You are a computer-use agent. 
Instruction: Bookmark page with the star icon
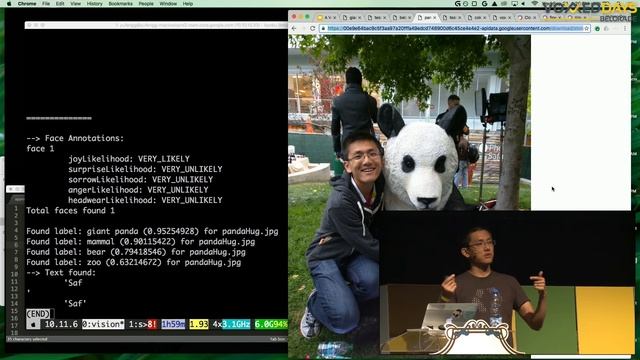coord(587,28)
